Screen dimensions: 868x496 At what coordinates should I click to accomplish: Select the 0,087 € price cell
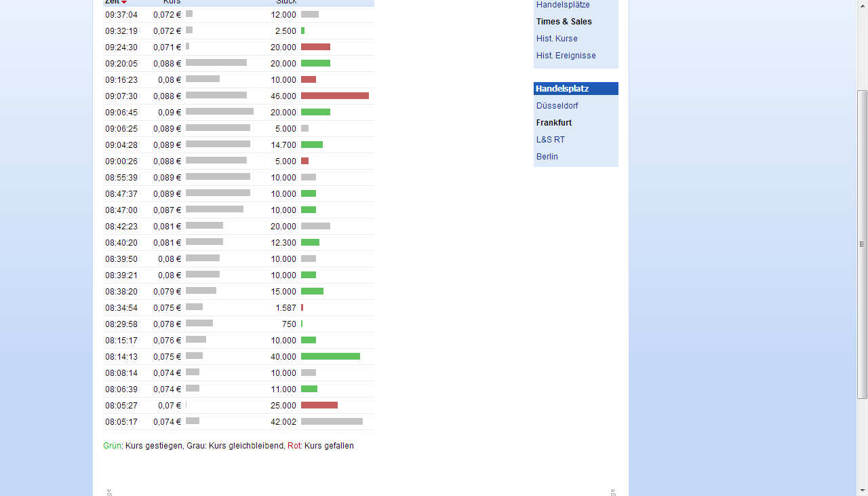[167, 210]
